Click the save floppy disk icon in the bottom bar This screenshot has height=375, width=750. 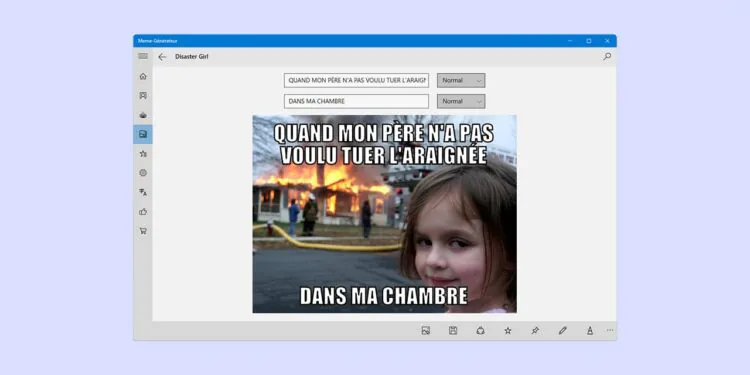[453, 331]
